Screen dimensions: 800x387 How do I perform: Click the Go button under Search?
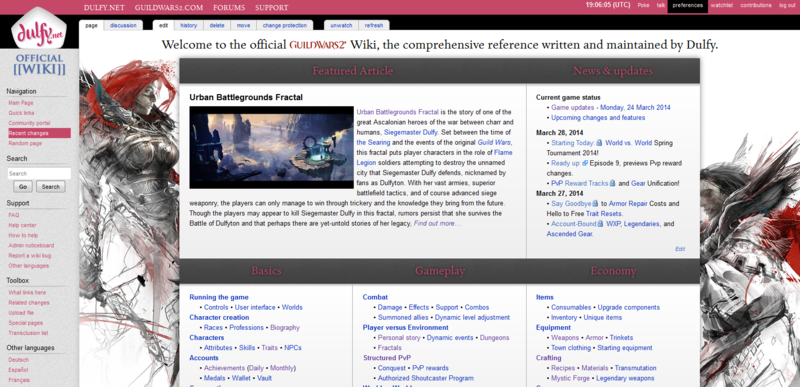22,187
